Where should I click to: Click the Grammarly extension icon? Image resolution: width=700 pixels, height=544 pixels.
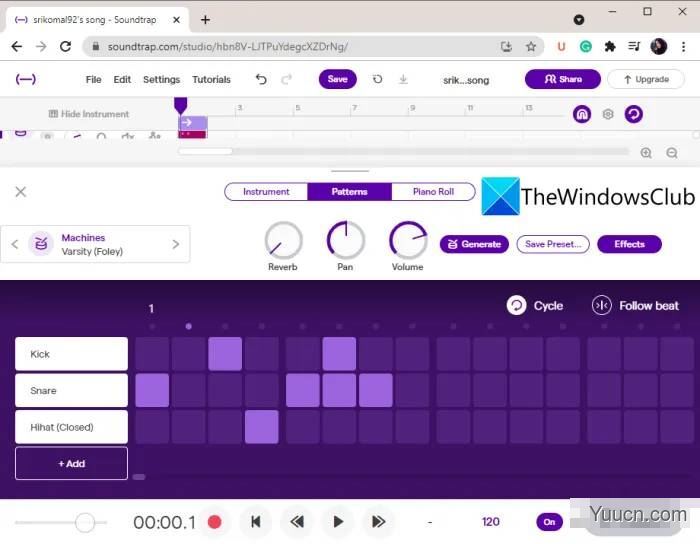point(586,46)
